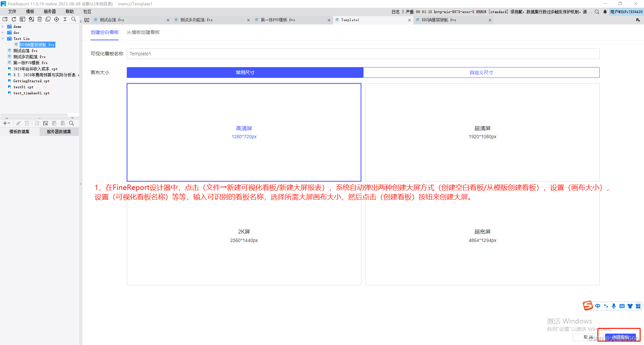Select KDS销售驾驶舱.fvs in the tree
Viewport: 644px width, 345px height.
tap(37, 45)
